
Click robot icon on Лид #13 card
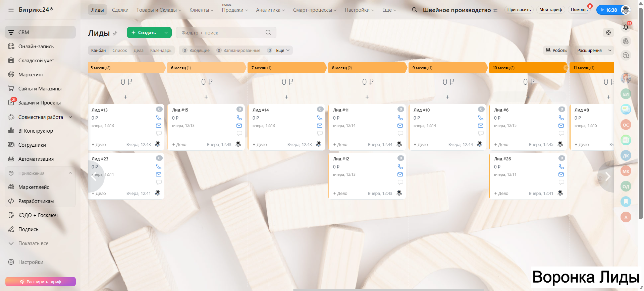[x=158, y=144]
